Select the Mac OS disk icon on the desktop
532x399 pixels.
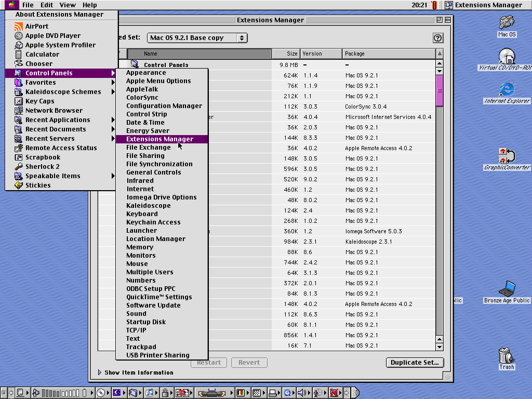coord(507,23)
